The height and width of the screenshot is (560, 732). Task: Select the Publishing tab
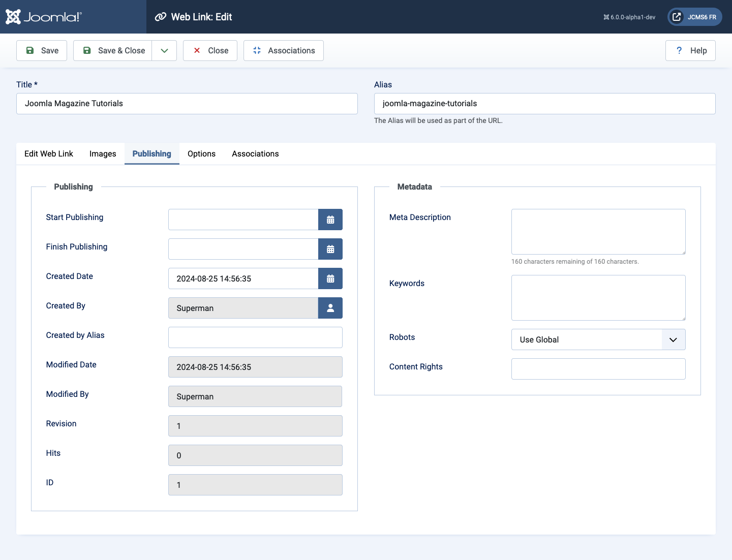click(152, 153)
